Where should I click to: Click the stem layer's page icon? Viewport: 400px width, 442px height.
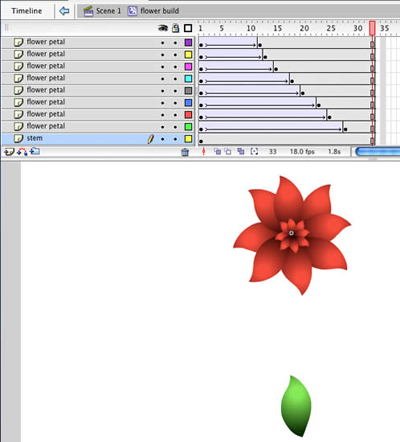pos(19,139)
